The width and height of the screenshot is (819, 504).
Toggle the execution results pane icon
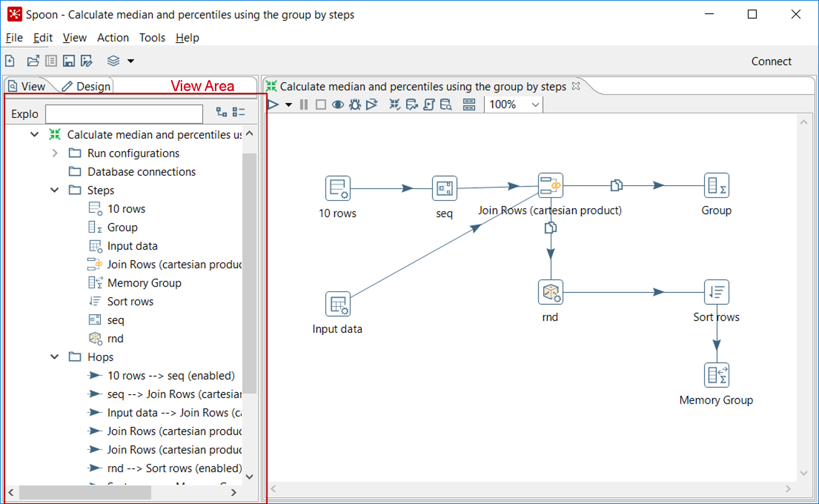click(469, 104)
